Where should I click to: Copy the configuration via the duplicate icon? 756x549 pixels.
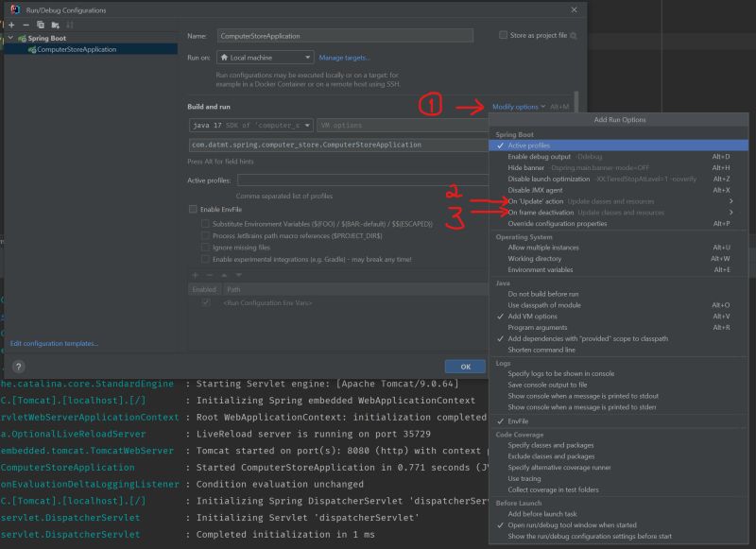(41, 25)
